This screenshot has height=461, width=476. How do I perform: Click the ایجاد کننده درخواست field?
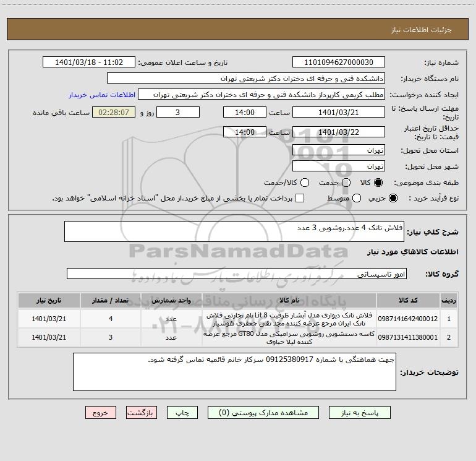click(x=261, y=94)
